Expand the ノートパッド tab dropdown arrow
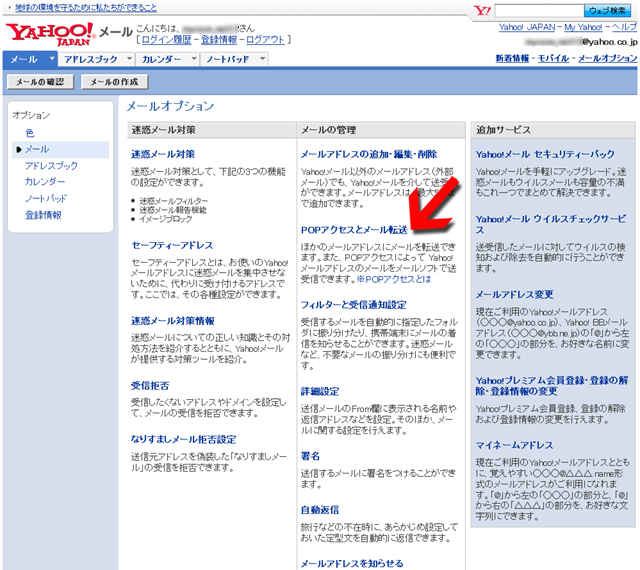The image size is (640, 570). coord(262,59)
